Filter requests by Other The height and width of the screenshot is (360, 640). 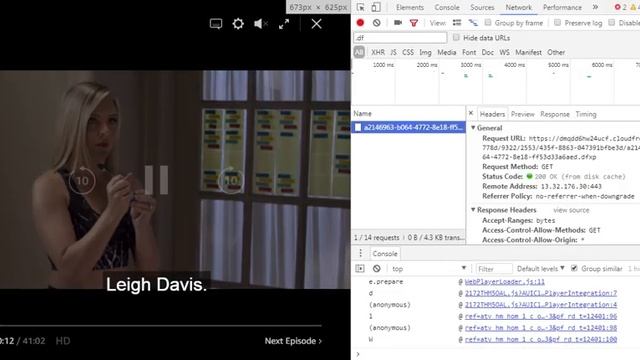point(556,52)
